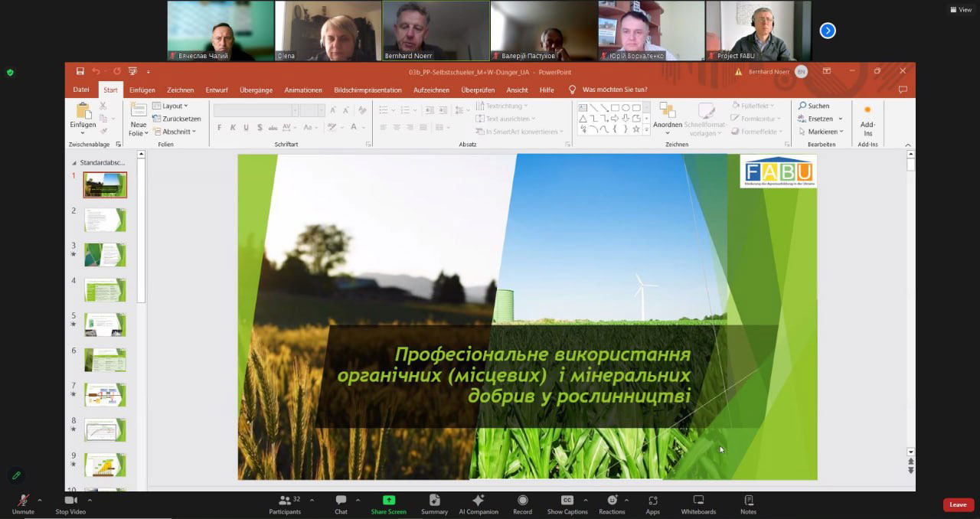Open the Zoom View options
This screenshot has height=519, width=980.
(961, 10)
